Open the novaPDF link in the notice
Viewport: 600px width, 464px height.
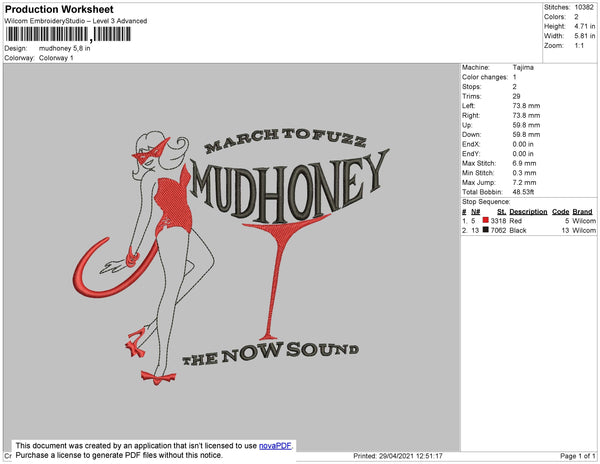pos(275,446)
